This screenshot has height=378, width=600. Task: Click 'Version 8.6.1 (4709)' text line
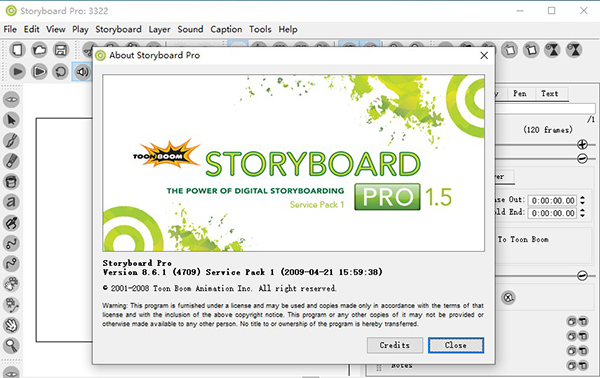[243, 272]
